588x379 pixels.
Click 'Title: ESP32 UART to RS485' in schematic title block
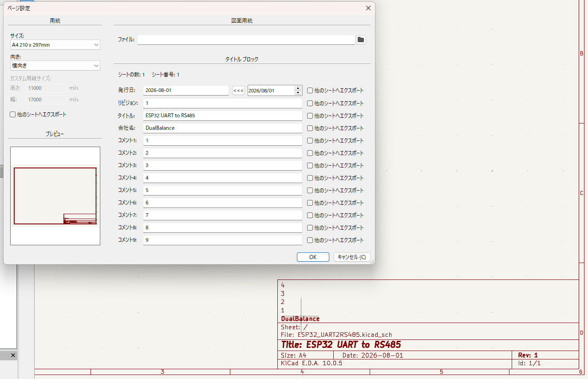click(341, 345)
